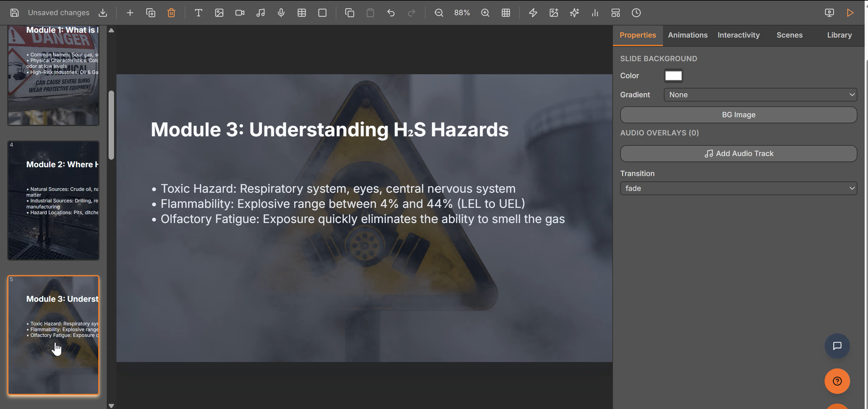Open the chat bubble floating button
The width and height of the screenshot is (868, 409).
pyautogui.click(x=837, y=346)
